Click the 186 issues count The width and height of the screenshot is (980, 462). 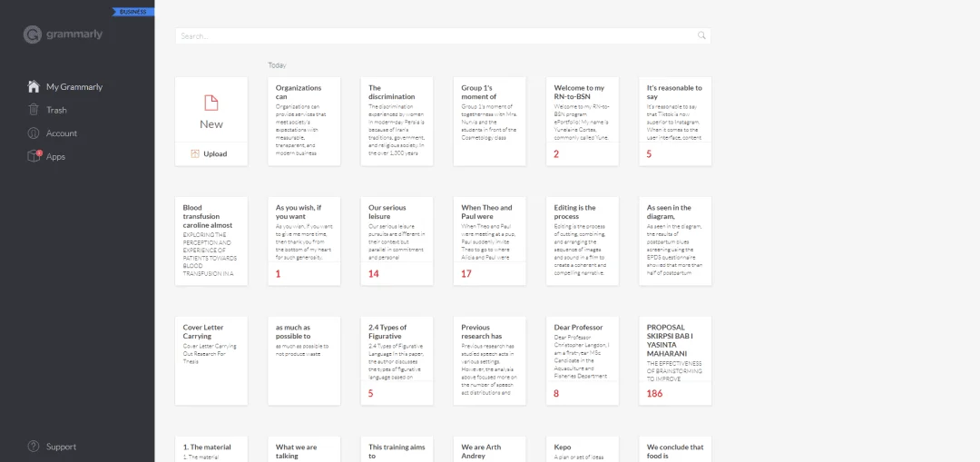(x=654, y=394)
